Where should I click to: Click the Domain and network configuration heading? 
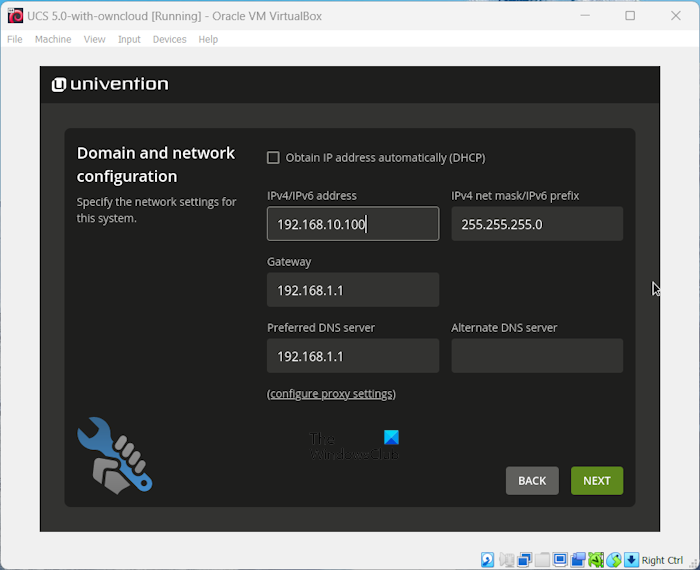[x=155, y=165]
